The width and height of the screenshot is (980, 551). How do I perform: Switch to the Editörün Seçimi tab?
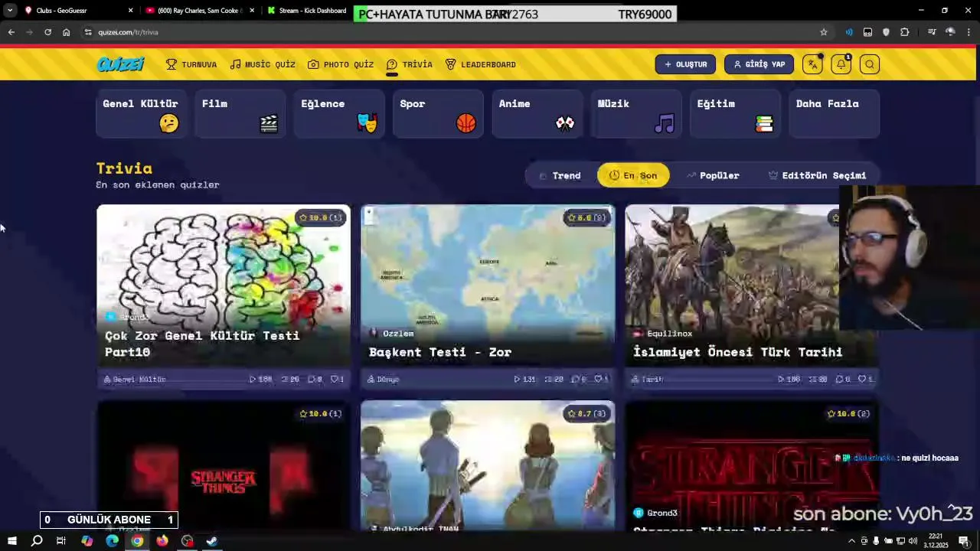pyautogui.click(x=817, y=175)
